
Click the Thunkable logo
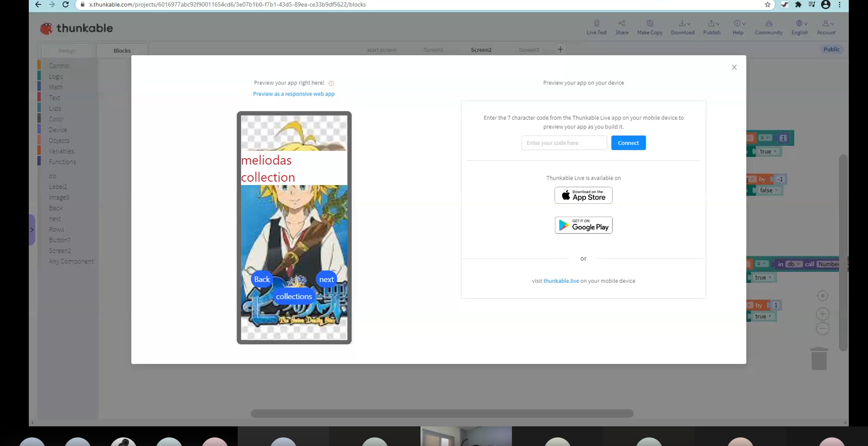(x=76, y=28)
